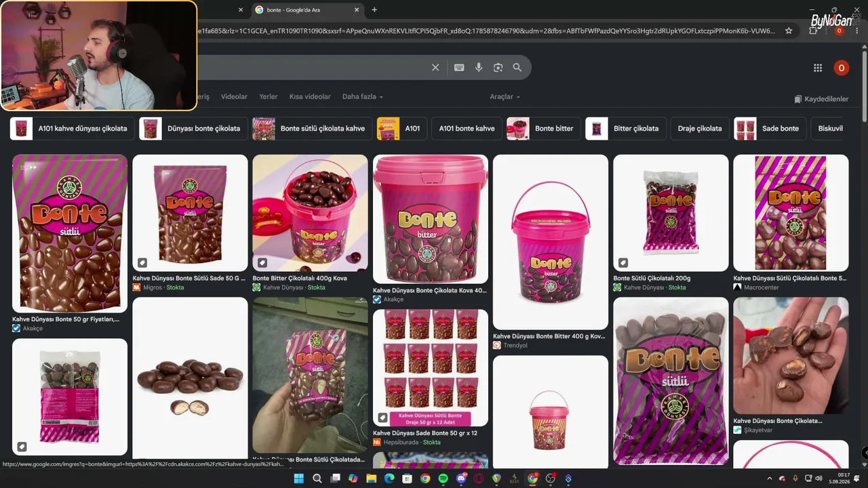Viewport: 868px width, 488px height.
Task: Open the Google apps grid
Action: point(818,68)
